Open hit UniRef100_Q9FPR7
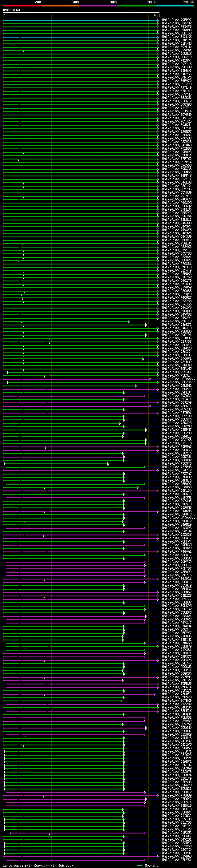197x868 pixels. coord(176,20)
